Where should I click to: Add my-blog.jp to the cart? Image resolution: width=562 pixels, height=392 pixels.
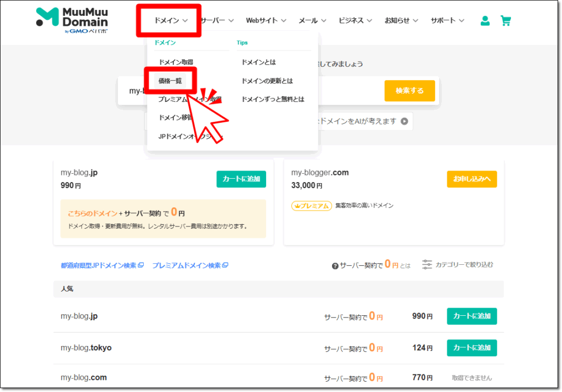pos(241,179)
